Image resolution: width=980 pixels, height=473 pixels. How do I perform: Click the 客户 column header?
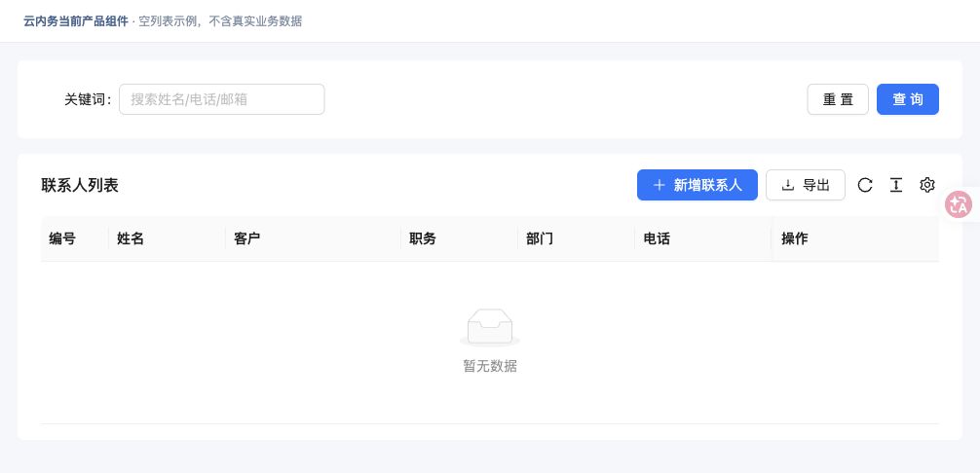pyautogui.click(x=313, y=238)
